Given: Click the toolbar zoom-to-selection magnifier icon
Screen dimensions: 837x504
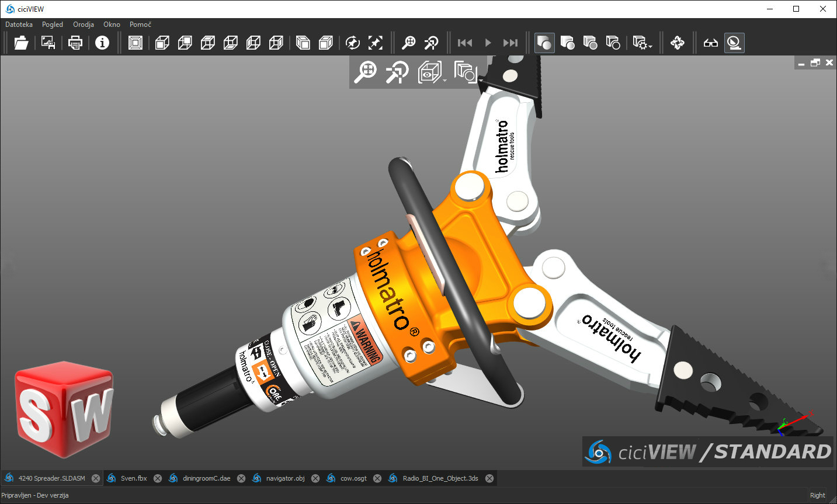Looking at the screenshot, I should point(432,43).
